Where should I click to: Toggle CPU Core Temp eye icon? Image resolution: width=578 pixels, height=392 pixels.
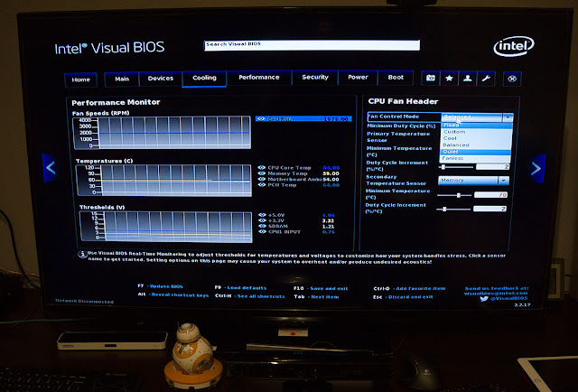(262, 167)
